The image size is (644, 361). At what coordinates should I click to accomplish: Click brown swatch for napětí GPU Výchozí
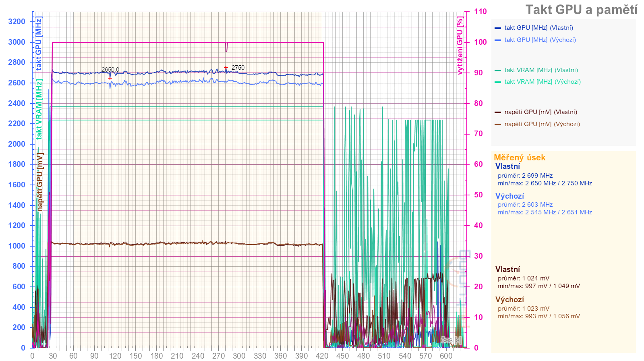tap(498, 124)
